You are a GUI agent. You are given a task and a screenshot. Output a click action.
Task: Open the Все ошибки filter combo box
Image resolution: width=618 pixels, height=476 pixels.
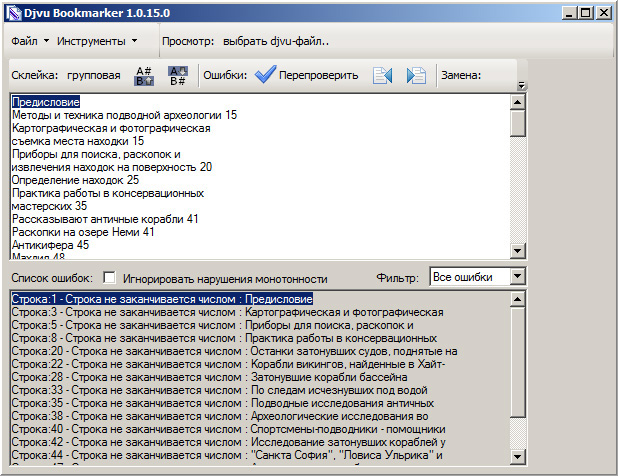pyautogui.click(x=477, y=277)
